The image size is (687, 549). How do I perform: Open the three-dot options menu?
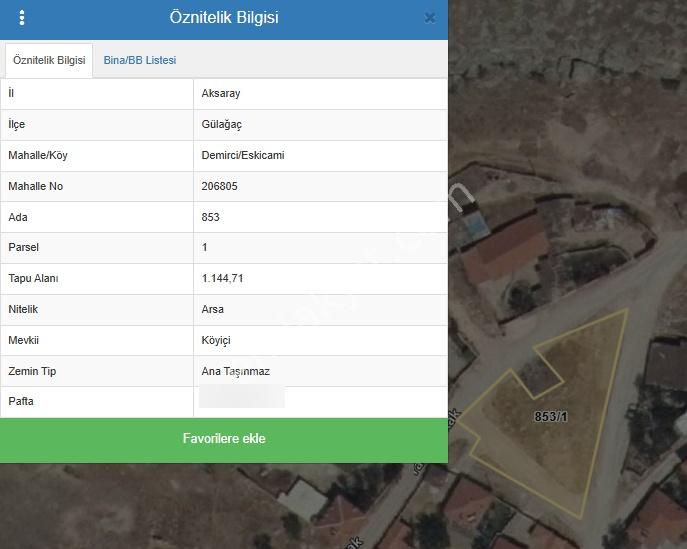pos(22,18)
